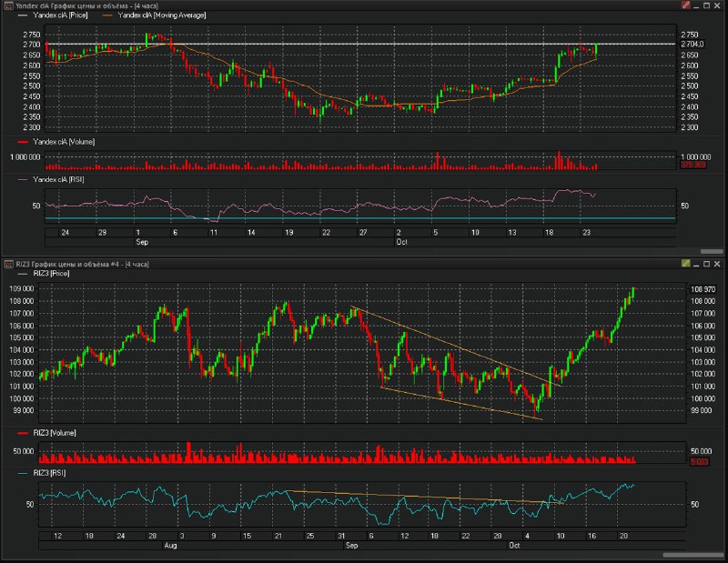Select the orange trend line in RIZ3 RSI panel
Screen dimensions: 728x563
[x=425, y=498]
